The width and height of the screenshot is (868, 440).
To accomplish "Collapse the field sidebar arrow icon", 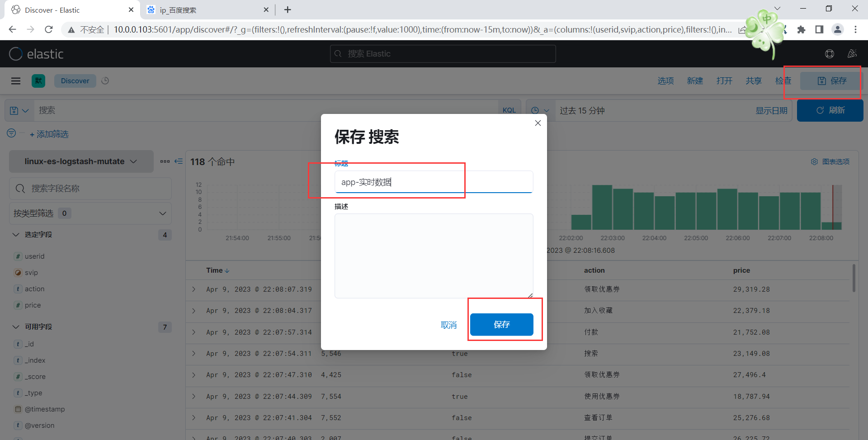I will (179, 161).
